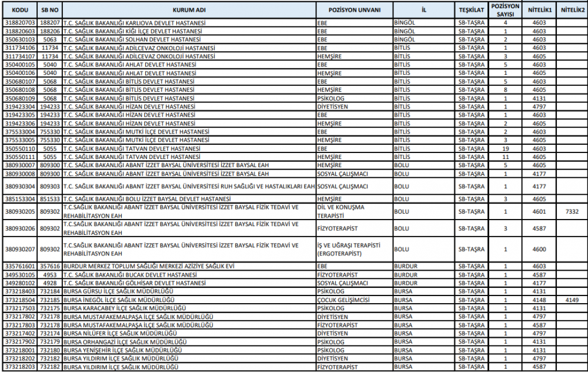588x372 pixels.
Task: Click PSİKOLOG in the 350680109 row
Action: (330, 98)
